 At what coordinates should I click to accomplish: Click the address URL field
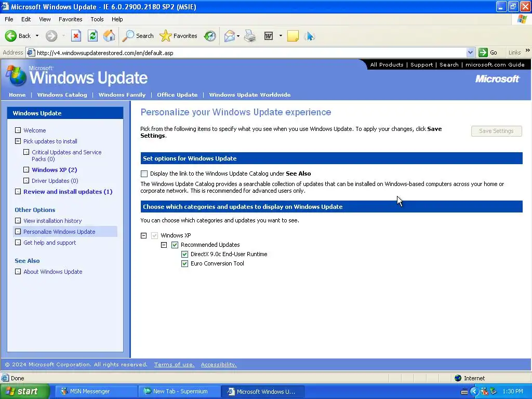point(251,52)
